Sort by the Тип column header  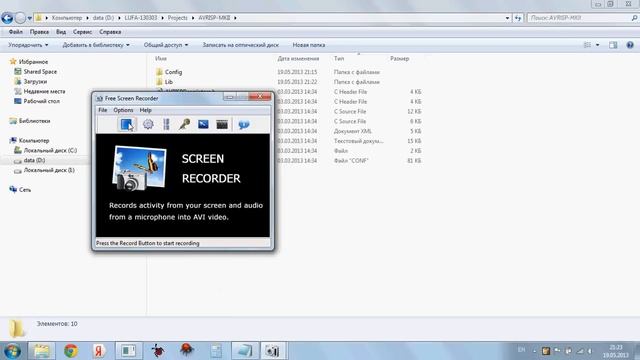[339, 58]
